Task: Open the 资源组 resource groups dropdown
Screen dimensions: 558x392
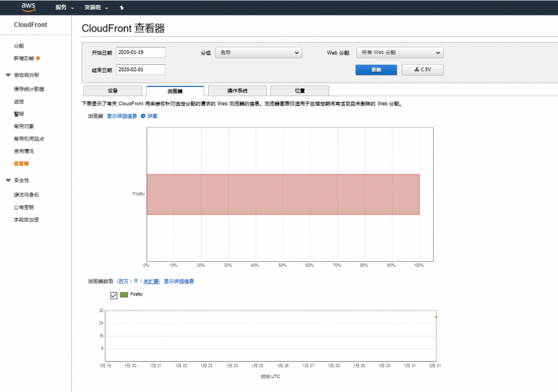Action: [96, 8]
